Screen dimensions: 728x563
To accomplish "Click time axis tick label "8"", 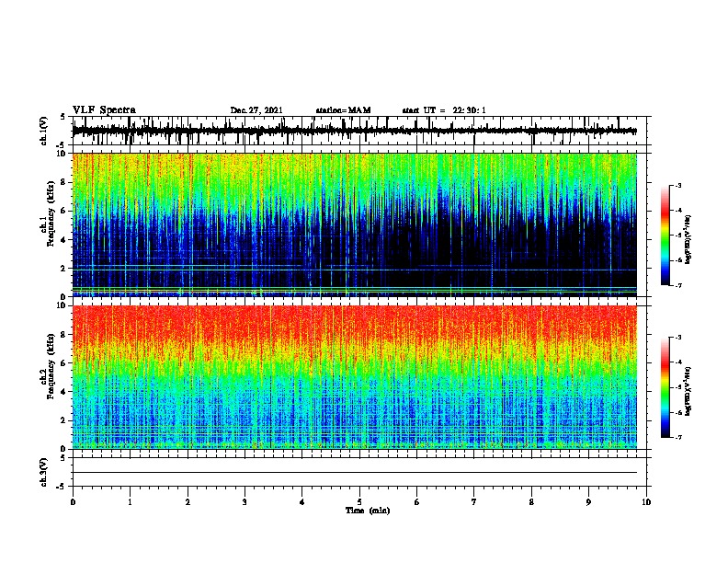I will click(531, 502).
